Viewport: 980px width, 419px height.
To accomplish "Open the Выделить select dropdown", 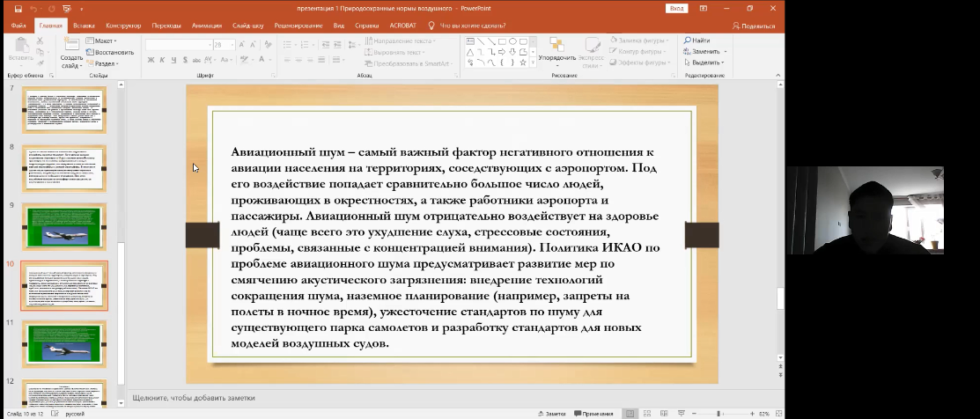I will 704,62.
